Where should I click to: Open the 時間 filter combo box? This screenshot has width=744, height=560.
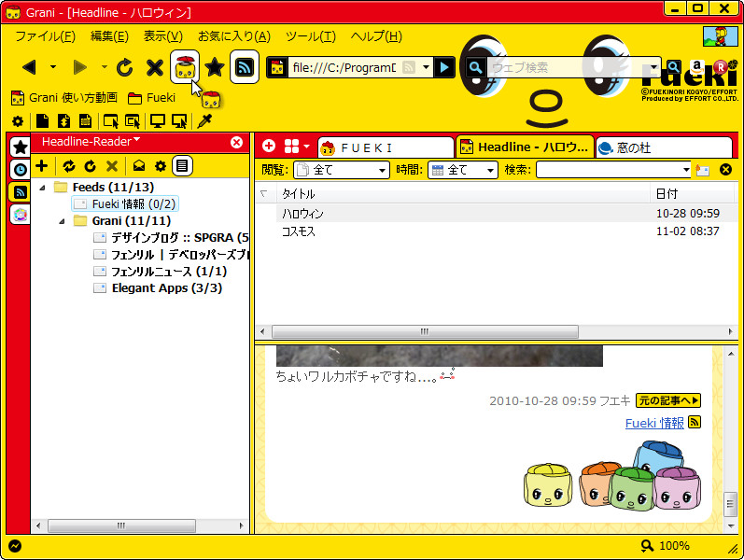pos(463,170)
